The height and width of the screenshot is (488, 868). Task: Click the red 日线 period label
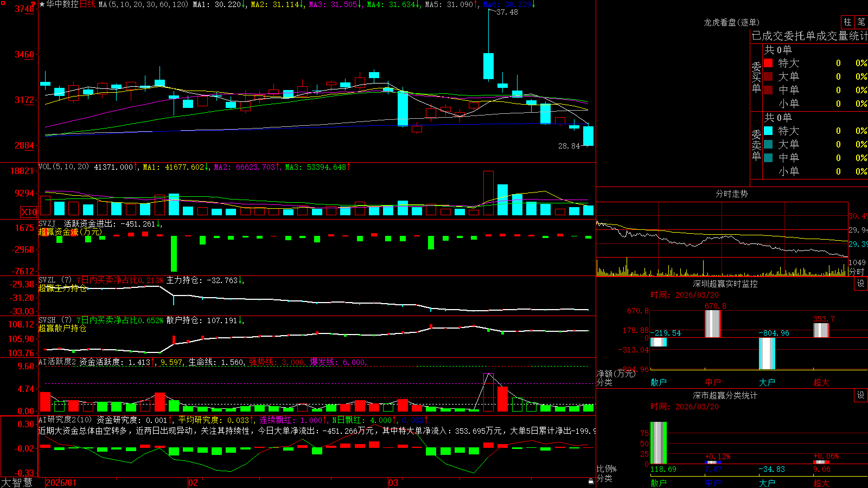coord(87,4)
